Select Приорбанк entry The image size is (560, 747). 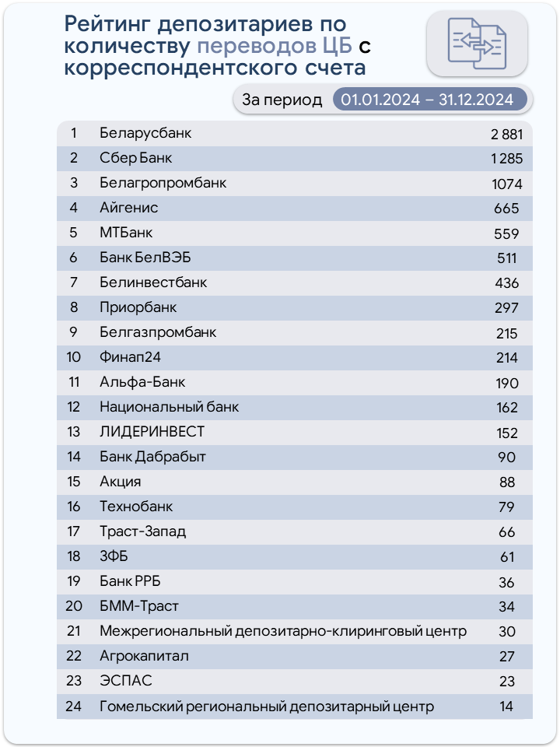pyautogui.click(x=138, y=308)
